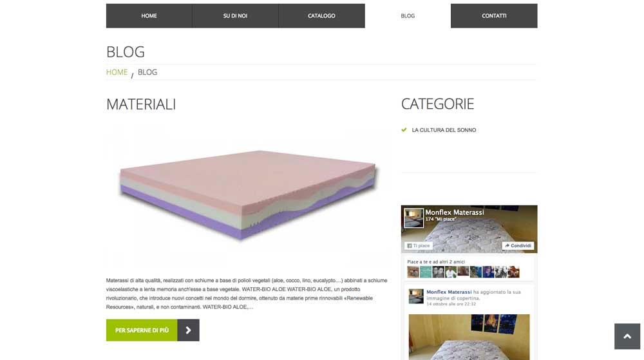644x360 pixels.
Task: Click the Facebook Ti piace button
Action: click(x=419, y=246)
